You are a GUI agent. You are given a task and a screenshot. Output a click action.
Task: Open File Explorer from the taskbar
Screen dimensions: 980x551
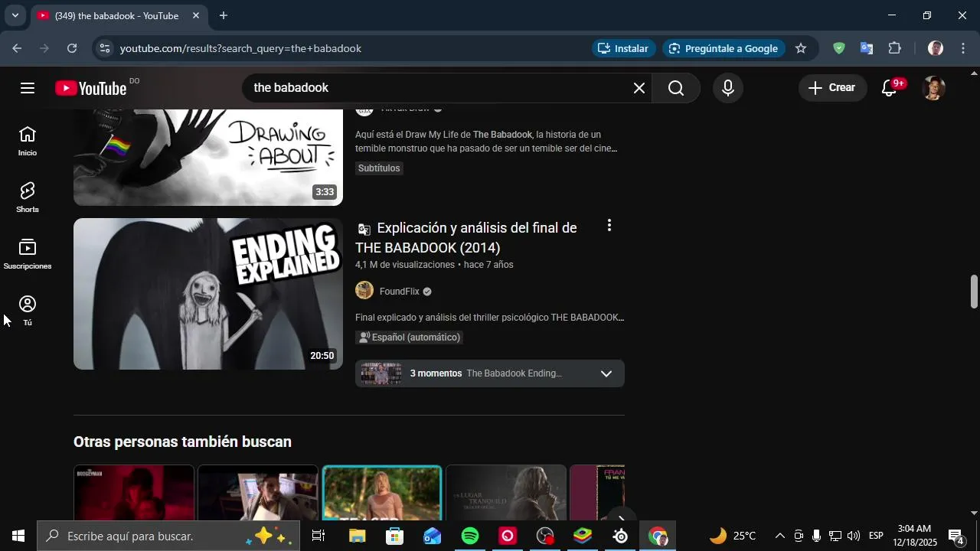click(358, 536)
